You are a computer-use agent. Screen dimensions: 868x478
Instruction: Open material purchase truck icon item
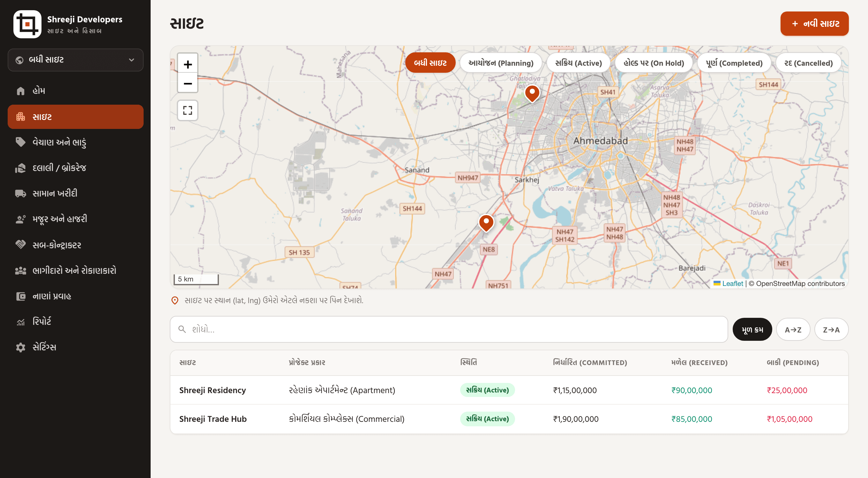point(20,193)
